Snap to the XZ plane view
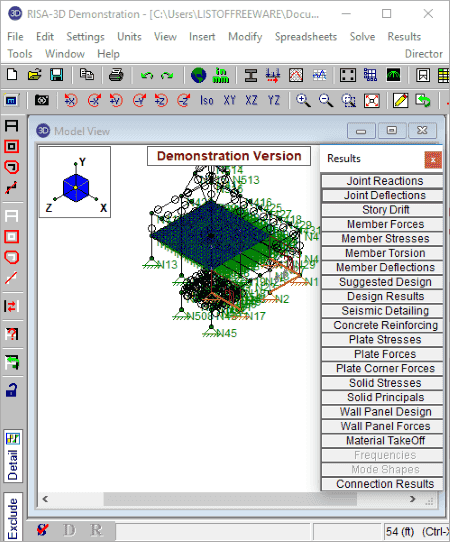Image resolution: width=450 pixels, height=542 pixels. tap(251, 101)
